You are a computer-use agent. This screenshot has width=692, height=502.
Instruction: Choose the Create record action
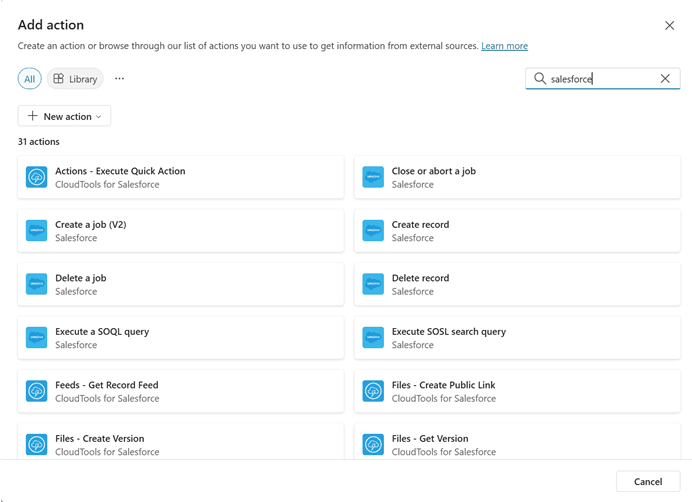tap(517, 231)
